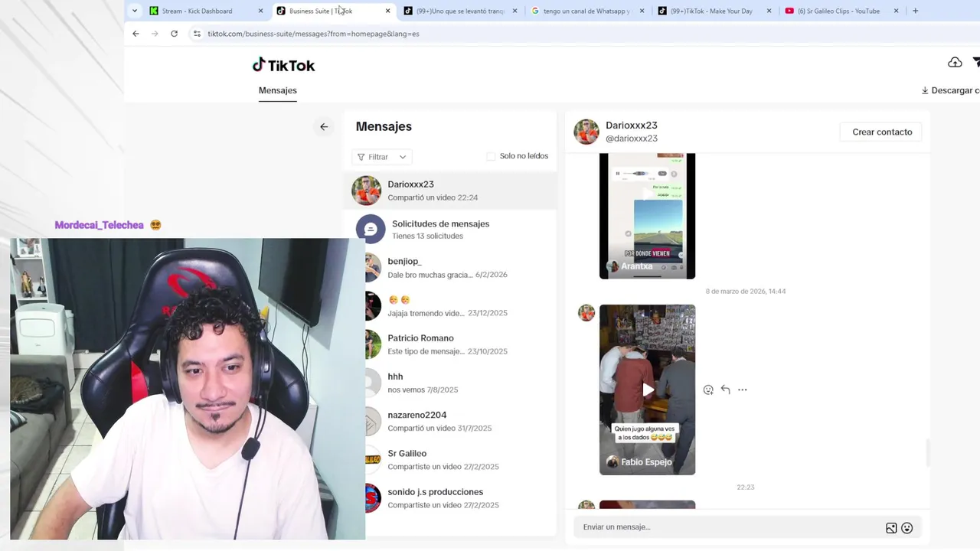The width and height of the screenshot is (980, 551).
Task: Click the Crear contacto button
Action: (882, 132)
